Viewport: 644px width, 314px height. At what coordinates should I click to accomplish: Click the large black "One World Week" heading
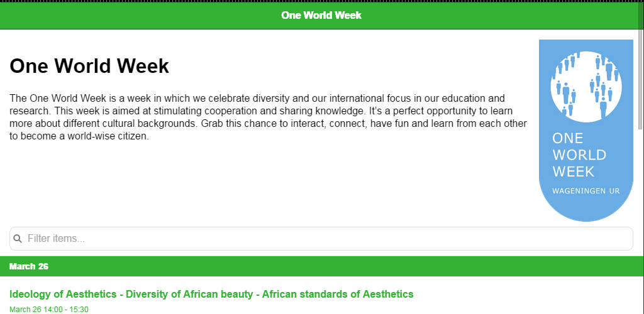(89, 66)
